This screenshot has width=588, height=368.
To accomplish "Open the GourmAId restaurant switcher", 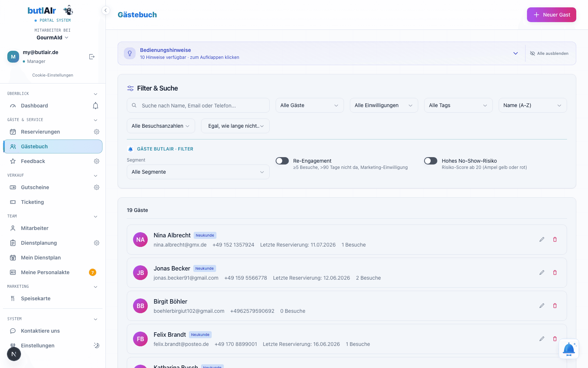I will coord(53,38).
